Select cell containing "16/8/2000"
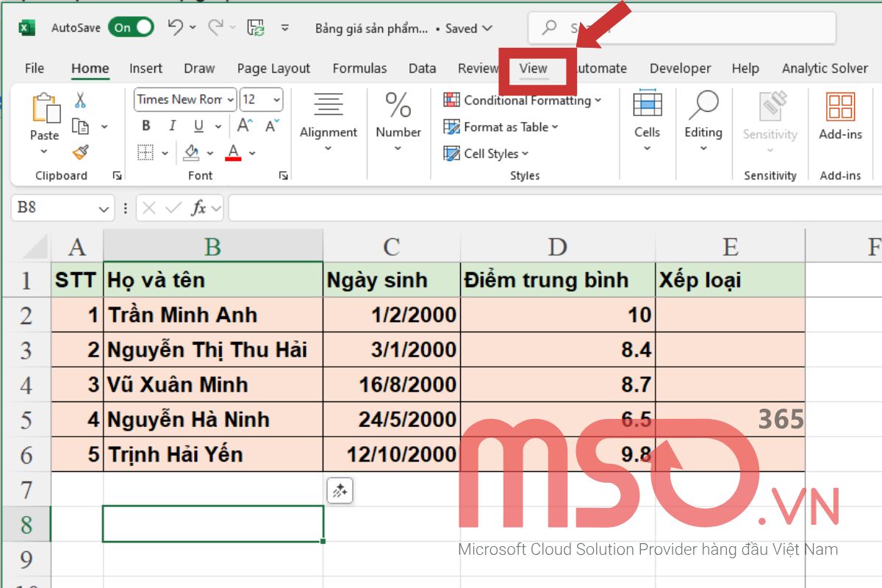This screenshot has height=588, width=882. click(x=392, y=384)
